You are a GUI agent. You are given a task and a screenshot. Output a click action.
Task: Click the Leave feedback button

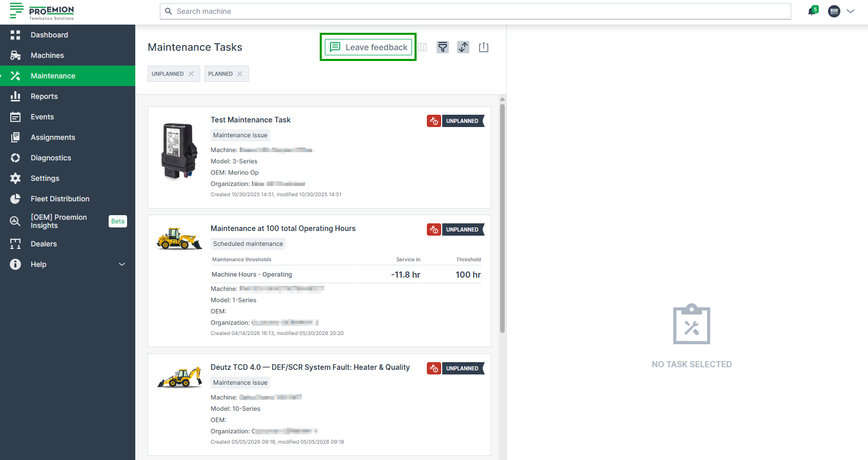click(x=368, y=47)
